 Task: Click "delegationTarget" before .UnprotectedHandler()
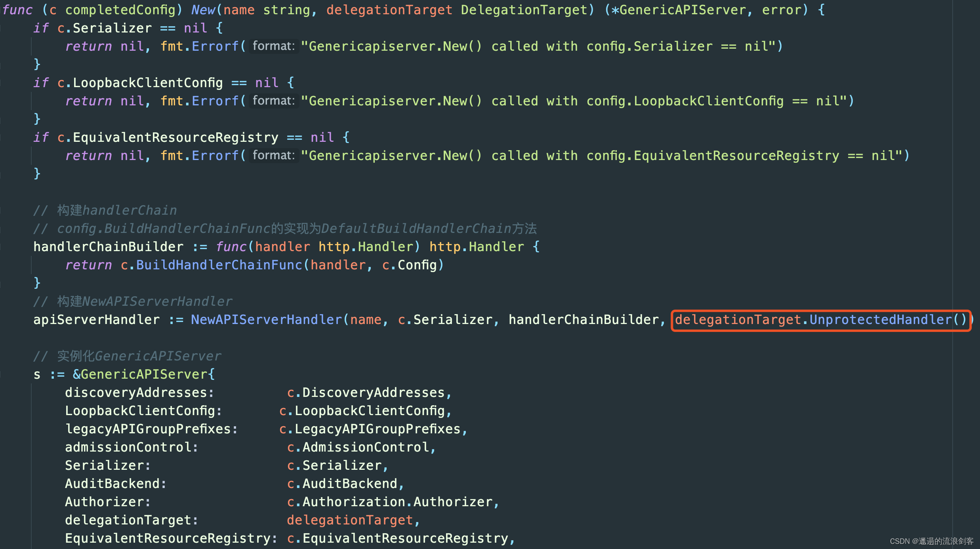pyautogui.click(x=738, y=319)
